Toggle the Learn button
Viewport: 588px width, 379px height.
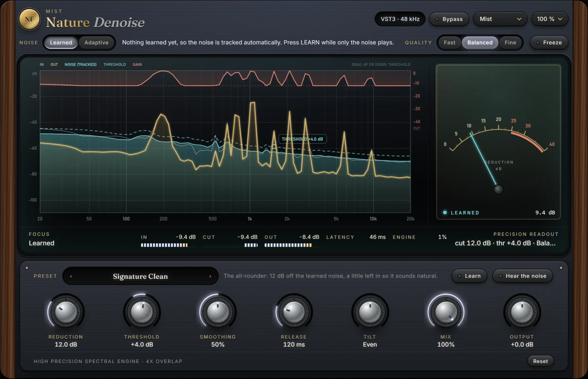tap(469, 276)
